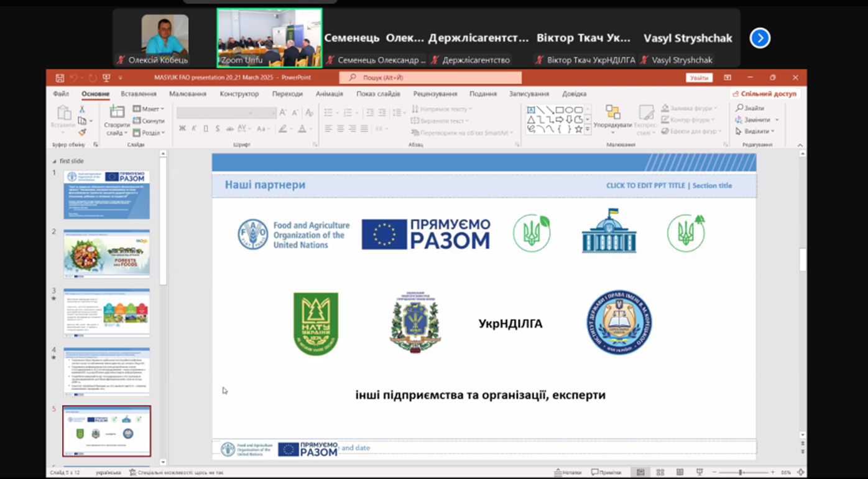Image resolution: width=868 pixels, height=479 pixels.
Task: Toggle bold Ж formatting
Action: [182, 129]
